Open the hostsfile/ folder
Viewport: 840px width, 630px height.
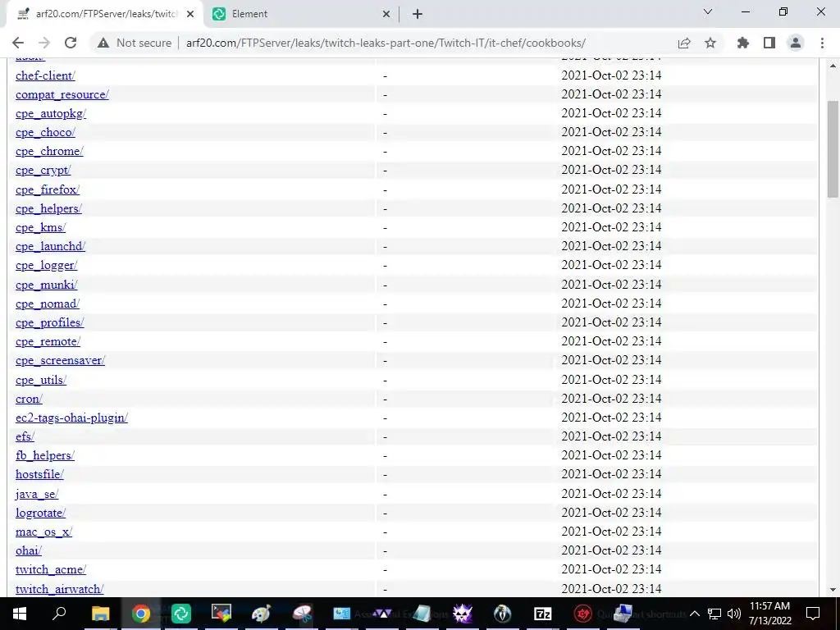click(39, 474)
